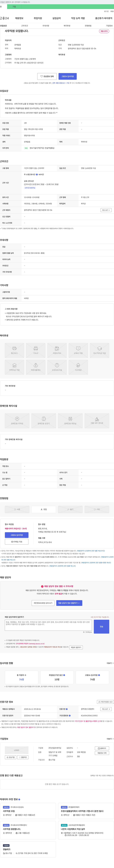Select the 기타 screening step box
Screen dimensions: 114x868
pos(97,509)
